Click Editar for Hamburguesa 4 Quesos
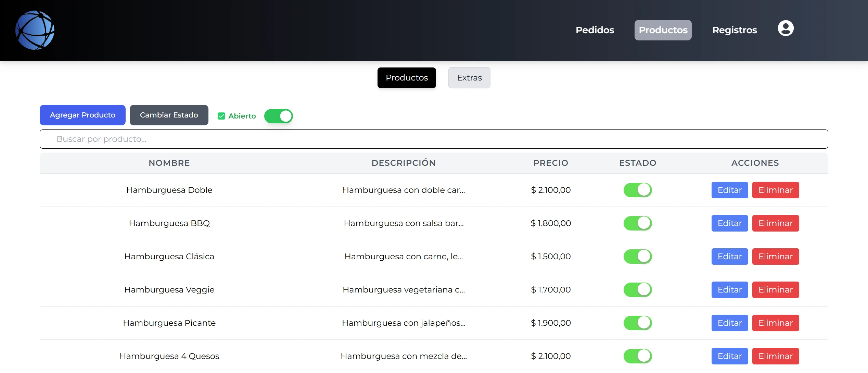The height and width of the screenshot is (373, 868). (x=730, y=356)
